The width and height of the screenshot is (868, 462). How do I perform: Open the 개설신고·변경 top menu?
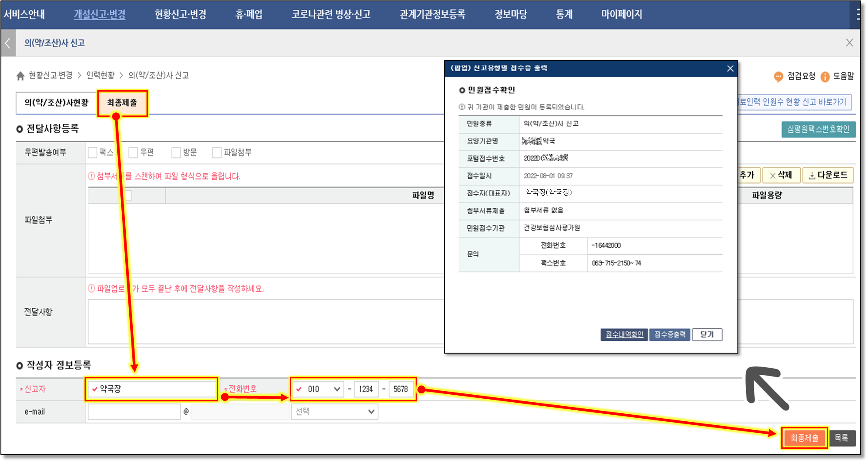100,14
